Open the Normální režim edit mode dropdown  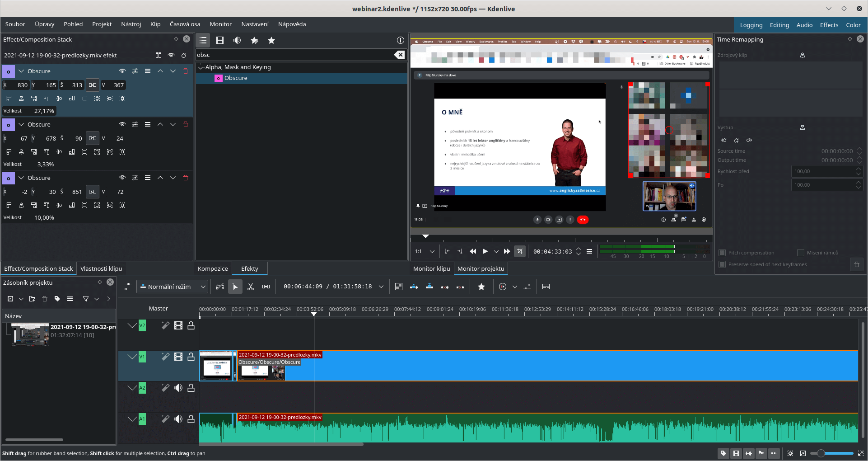tap(172, 287)
